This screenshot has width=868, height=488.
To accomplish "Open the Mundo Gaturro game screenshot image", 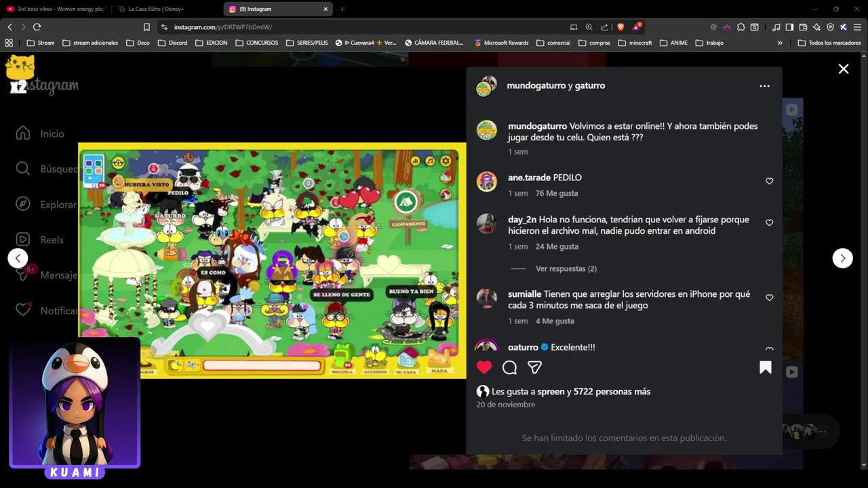I will pos(272,260).
